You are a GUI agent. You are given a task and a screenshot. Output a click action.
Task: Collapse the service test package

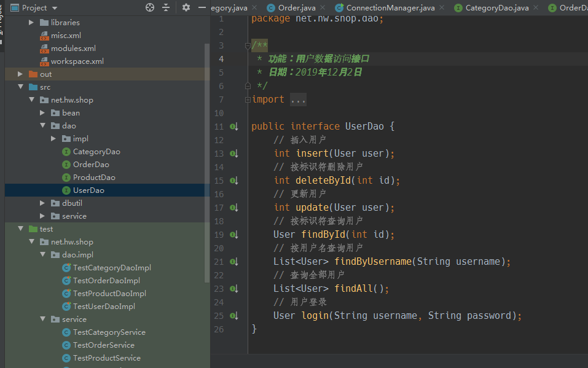(x=42, y=319)
